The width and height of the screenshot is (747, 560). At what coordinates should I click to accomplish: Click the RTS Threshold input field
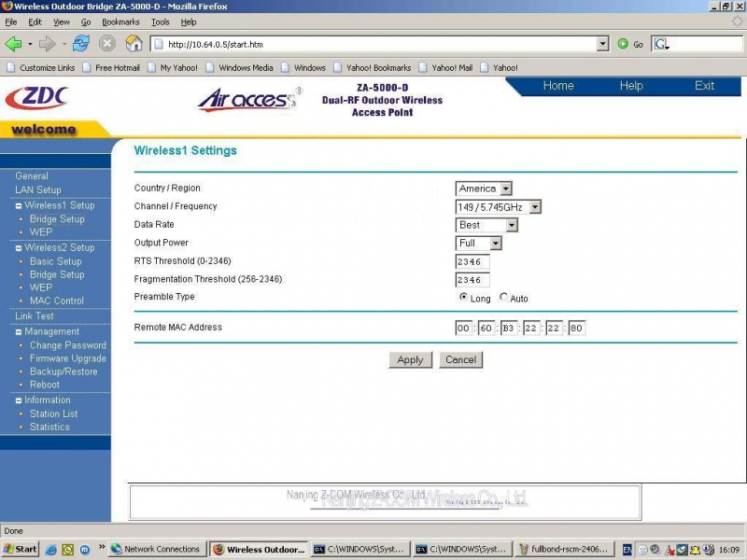coord(472,260)
